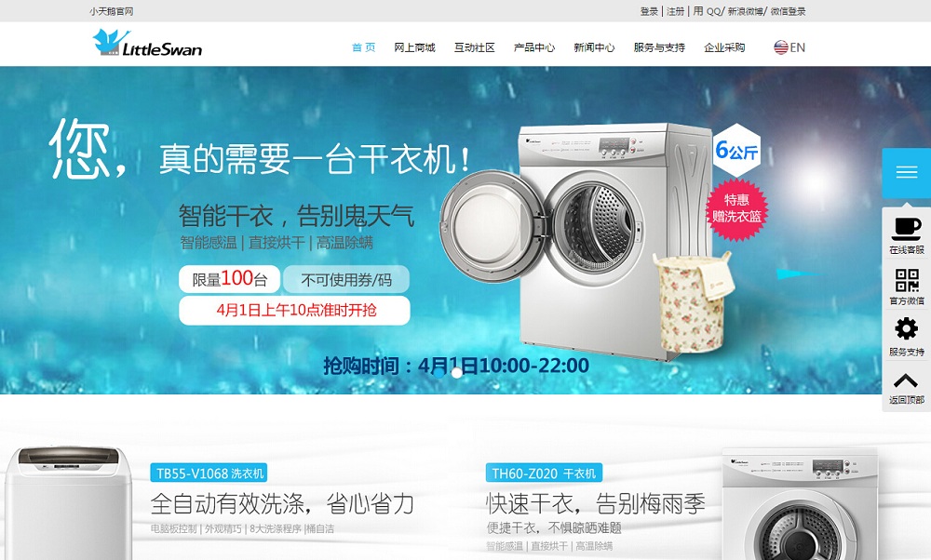Open the 网上商城 menu item
Screen dimensions: 931x560
point(414,47)
